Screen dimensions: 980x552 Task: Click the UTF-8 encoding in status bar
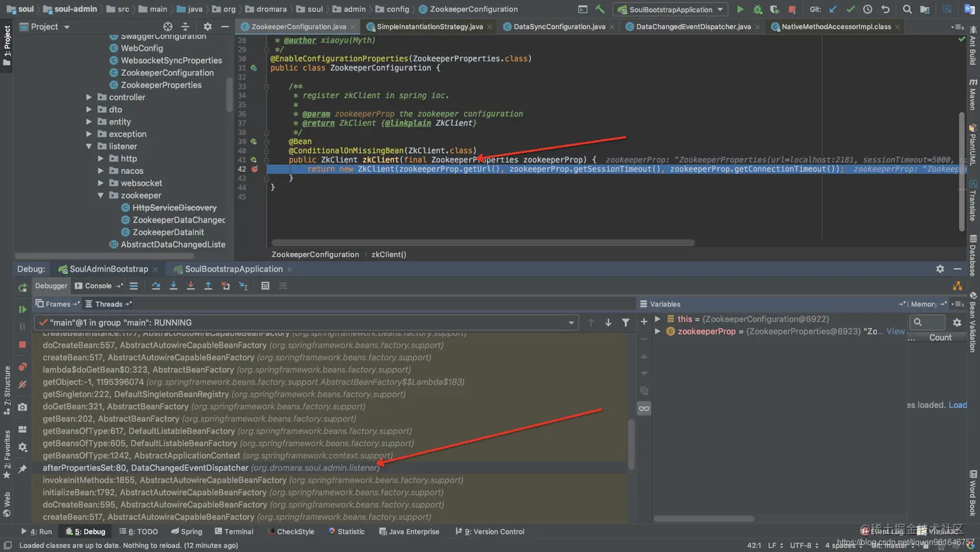[x=805, y=546]
